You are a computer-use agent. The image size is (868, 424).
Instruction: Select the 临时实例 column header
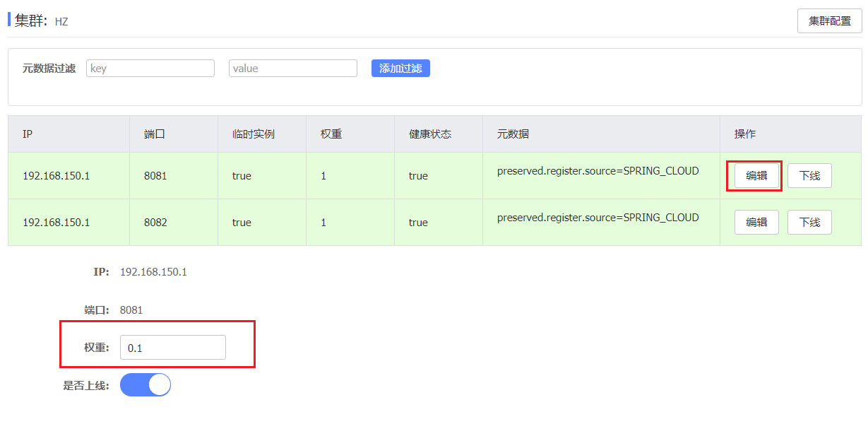click(253, 134)
